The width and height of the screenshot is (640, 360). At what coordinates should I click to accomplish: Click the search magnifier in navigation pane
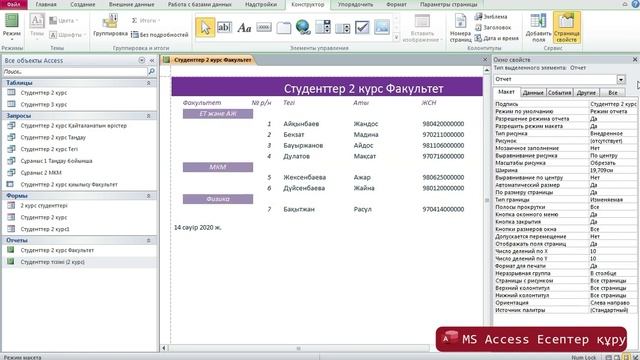point(151,71)
